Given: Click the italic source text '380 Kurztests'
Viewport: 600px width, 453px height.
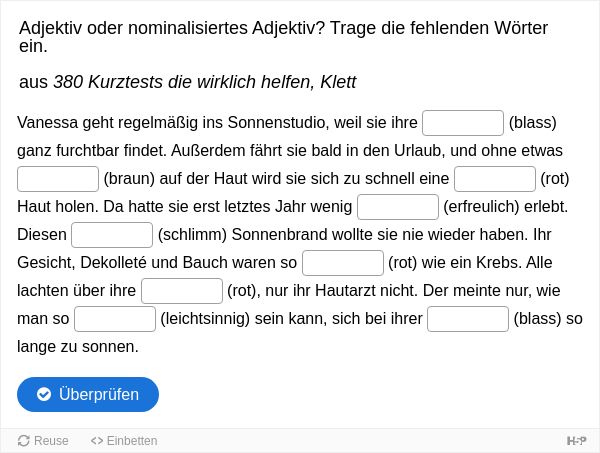Looking at the screenshot, I should [108, 81].
